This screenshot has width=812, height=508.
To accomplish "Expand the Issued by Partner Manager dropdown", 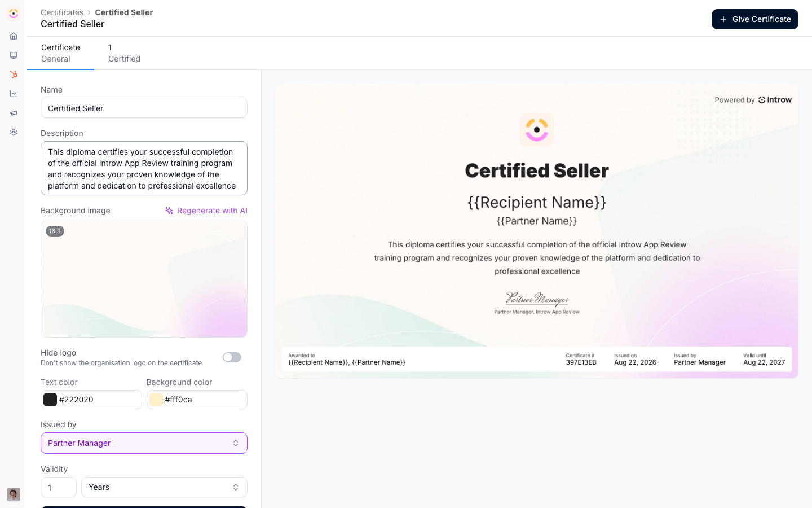I will [144, 443].
